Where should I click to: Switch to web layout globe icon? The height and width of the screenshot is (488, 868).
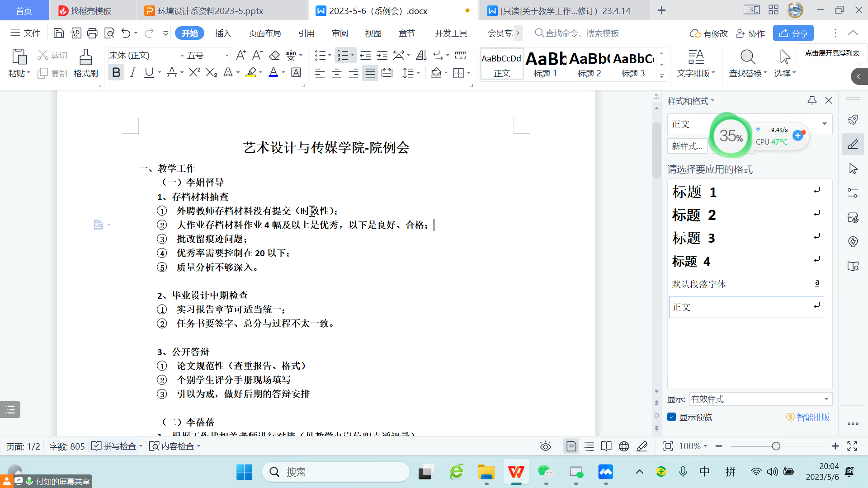click(x=624, y=446)
